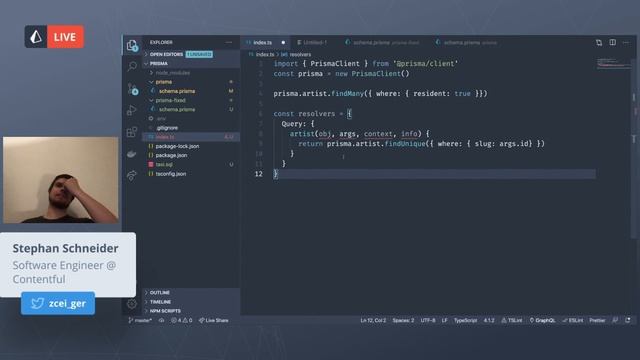Change indentation via Spaces: 2
640x360 pixels.
click(x=403, y=320)
